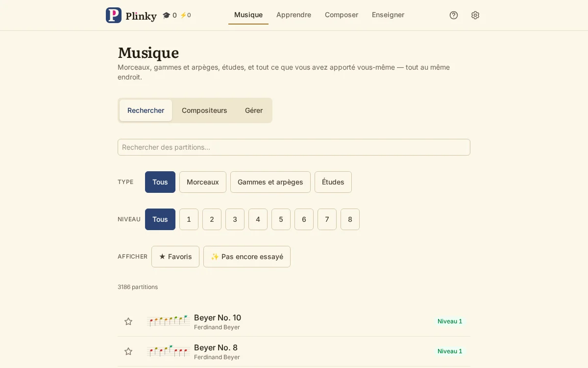Viewport: 588px width, 368px height.
Task: Open the settings gear icon
Action: (x=475, y=15)
